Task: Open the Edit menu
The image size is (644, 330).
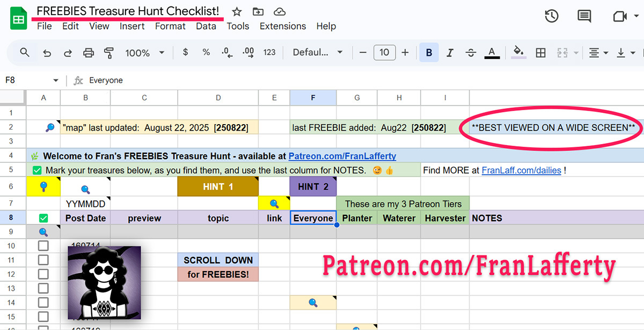Action: (70, 26)
